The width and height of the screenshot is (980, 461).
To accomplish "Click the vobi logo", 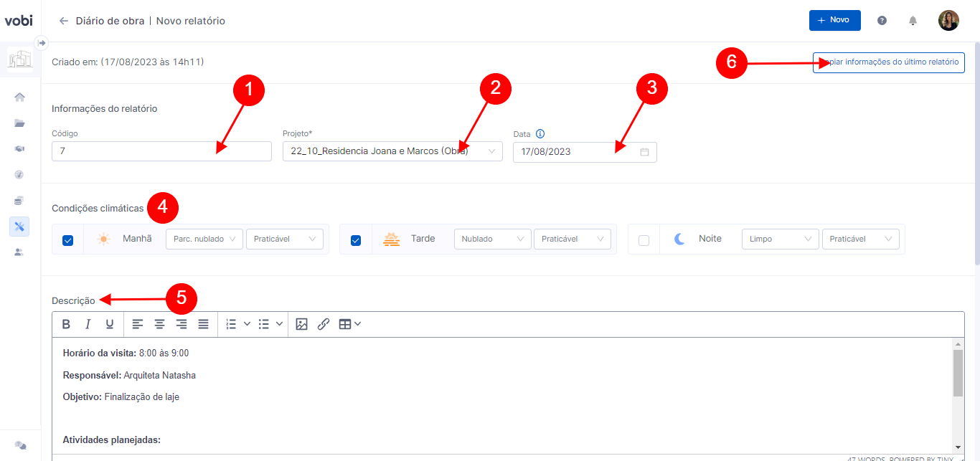I will click(18, 20).
